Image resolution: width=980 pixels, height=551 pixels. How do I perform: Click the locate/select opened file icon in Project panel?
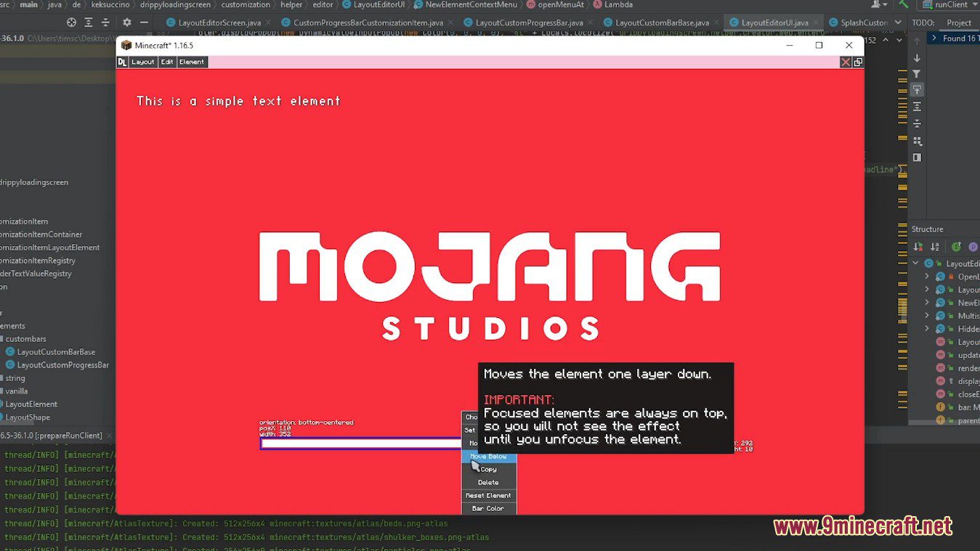(x=71, y=23)
